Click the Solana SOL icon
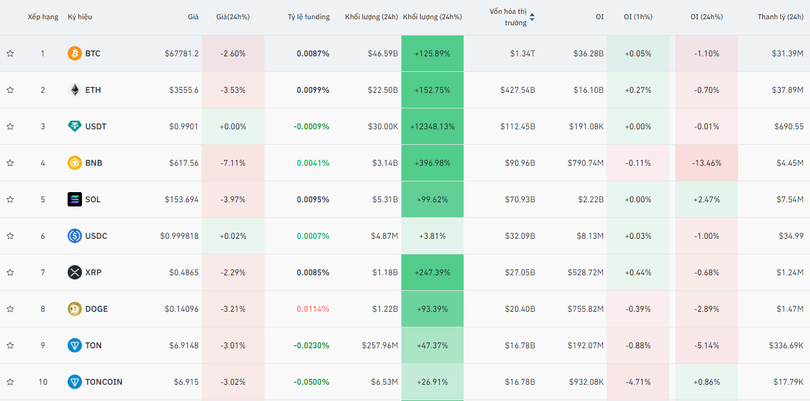This screenshot has height=401, width=810. [74, 199]
